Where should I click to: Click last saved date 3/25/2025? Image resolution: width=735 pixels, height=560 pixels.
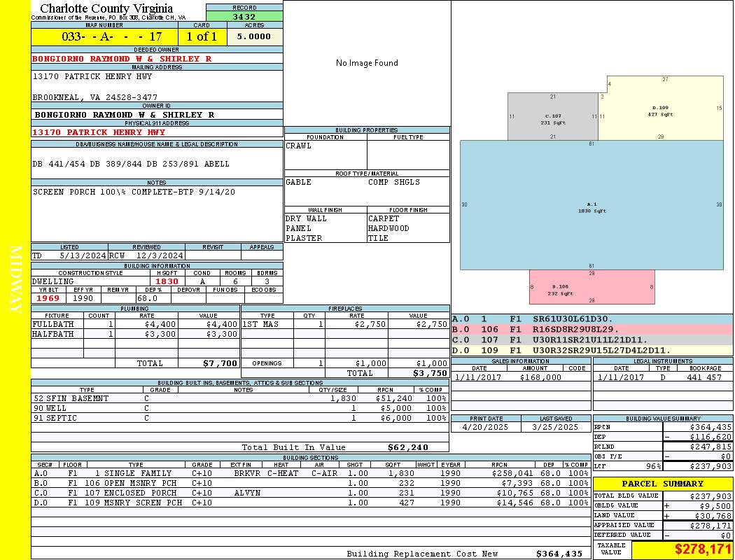click(x=555, y=428)
